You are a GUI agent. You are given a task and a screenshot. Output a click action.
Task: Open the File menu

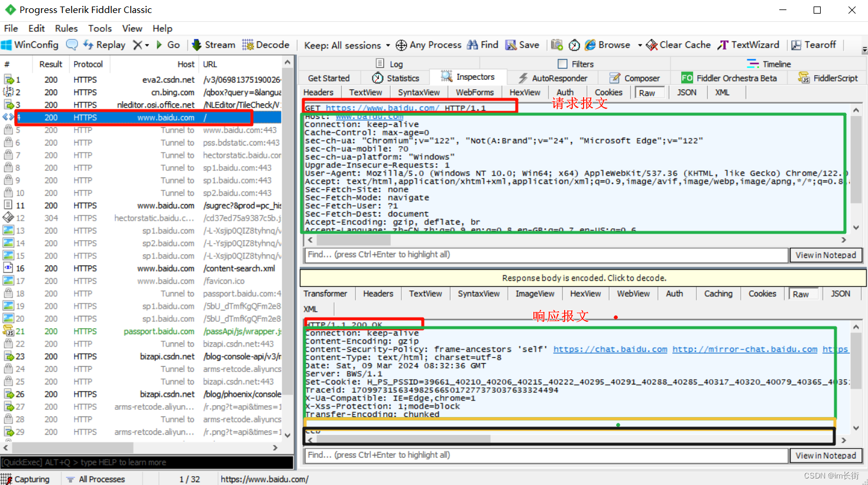[x=11, y=28]
